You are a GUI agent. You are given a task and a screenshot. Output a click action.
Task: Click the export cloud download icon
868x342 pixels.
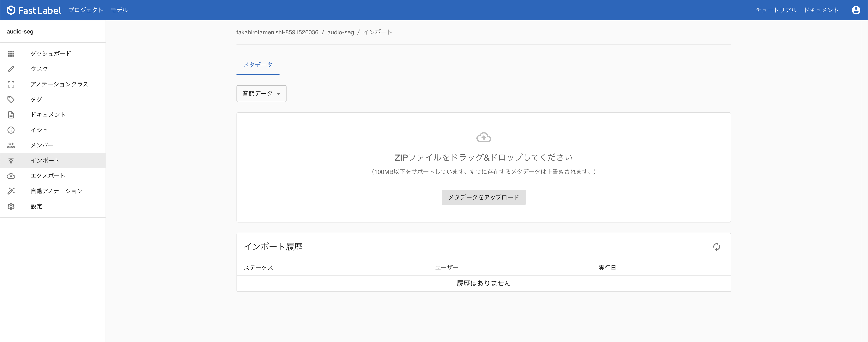tap(11, 176)
